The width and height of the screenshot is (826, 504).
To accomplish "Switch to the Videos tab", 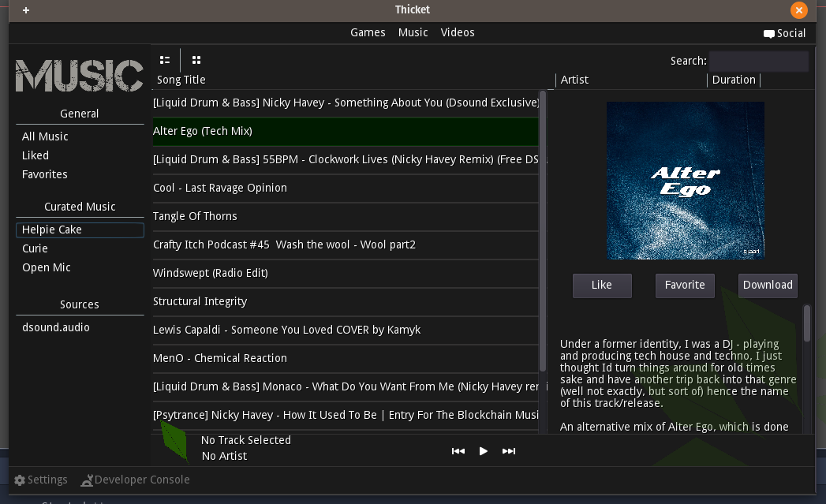I will 458,32.
